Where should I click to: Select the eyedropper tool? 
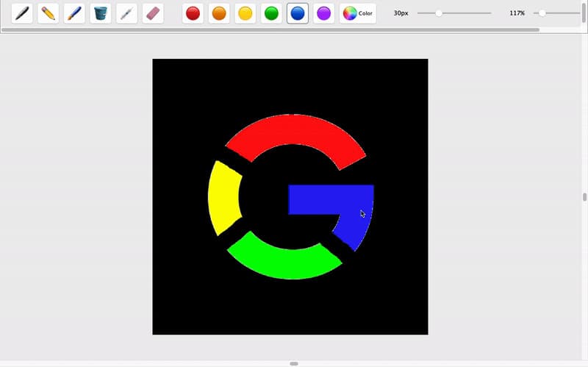coord(126,13)
